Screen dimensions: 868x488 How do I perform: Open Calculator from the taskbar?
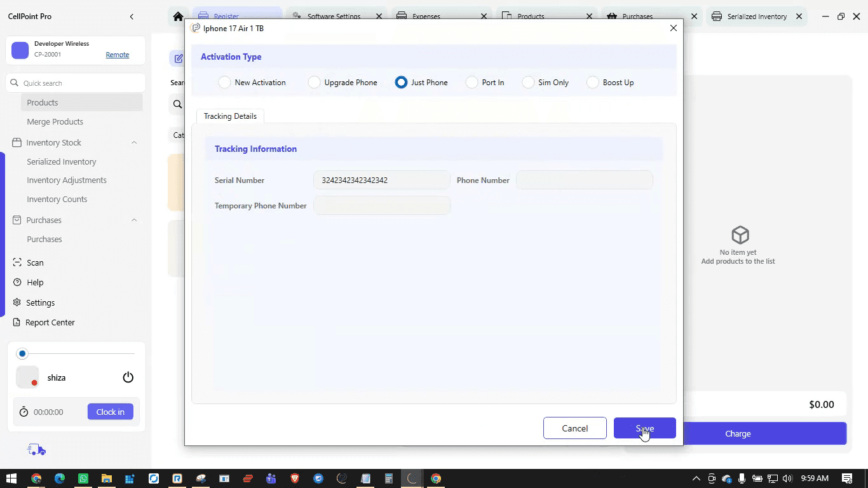[389, 478]
